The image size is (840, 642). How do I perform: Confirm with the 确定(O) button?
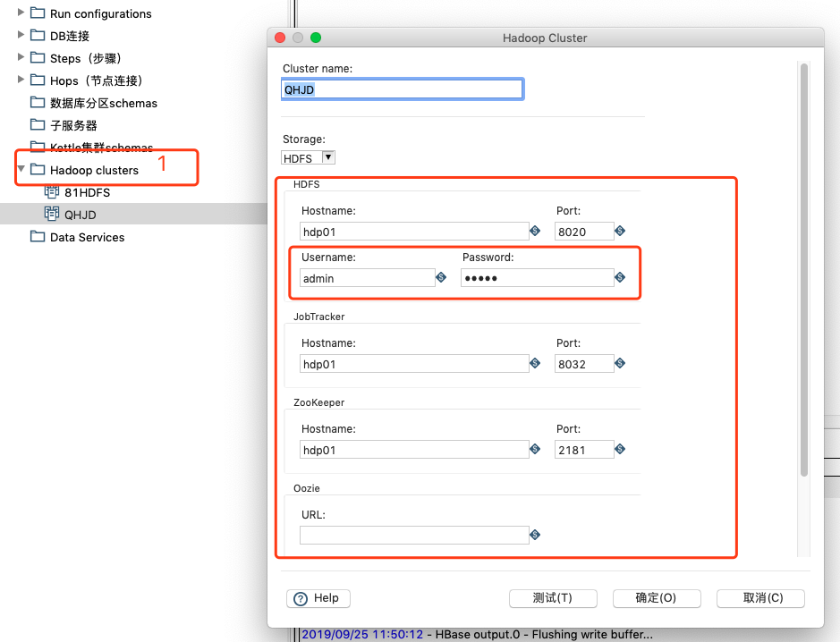pos(657,598)
